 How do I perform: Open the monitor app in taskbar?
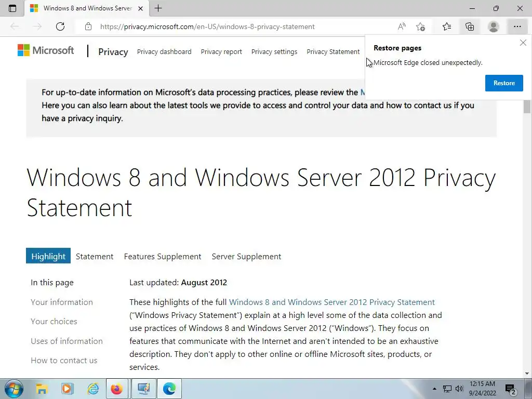(143, 389)
